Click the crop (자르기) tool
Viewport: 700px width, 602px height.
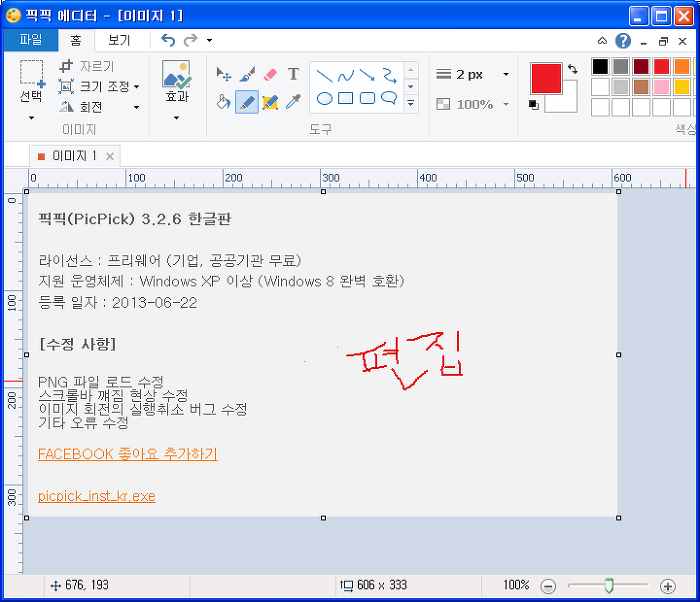click(66, 66)
